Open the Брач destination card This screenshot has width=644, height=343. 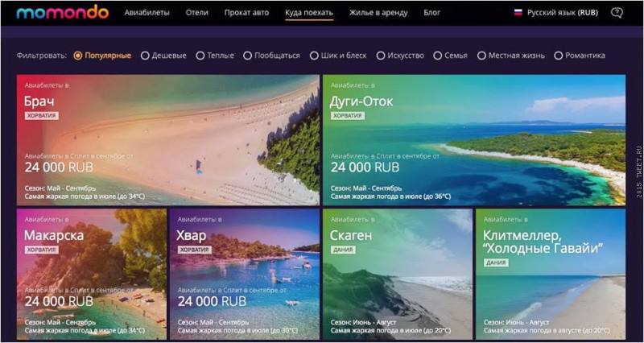[x=168, y=140]
